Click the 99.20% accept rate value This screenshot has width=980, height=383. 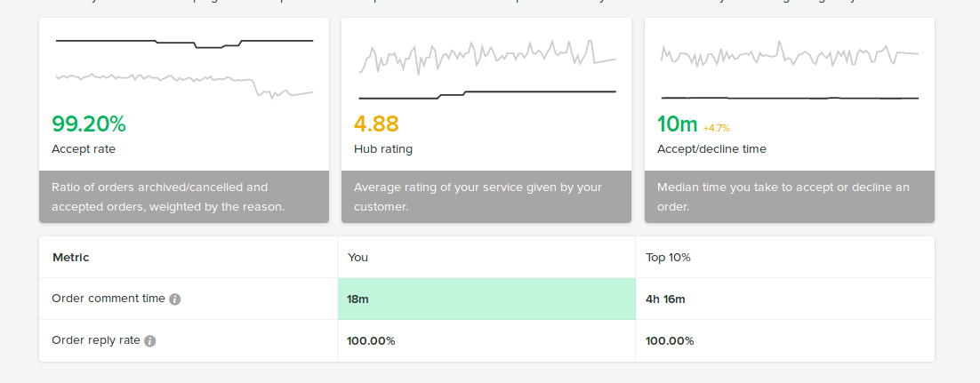click(x=89, y=124)
